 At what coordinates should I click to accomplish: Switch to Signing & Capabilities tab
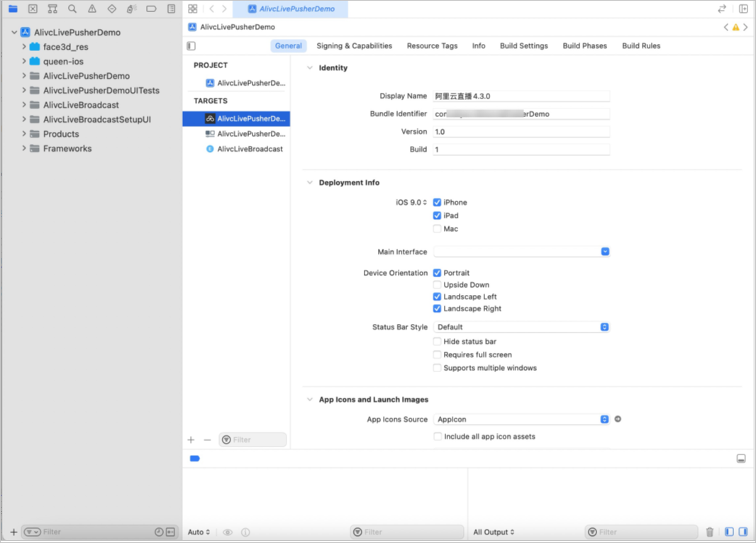[x=355, y=46]
